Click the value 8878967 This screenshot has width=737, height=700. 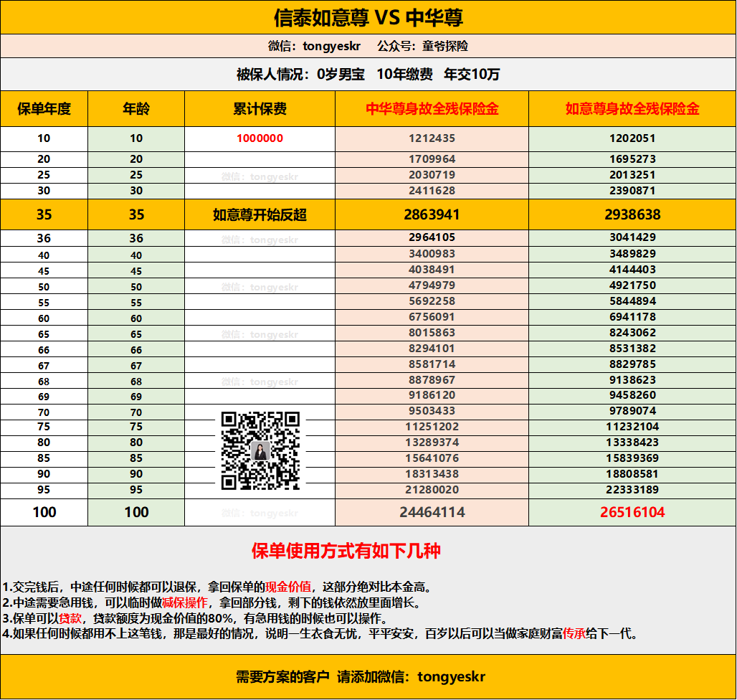point(432,380)
